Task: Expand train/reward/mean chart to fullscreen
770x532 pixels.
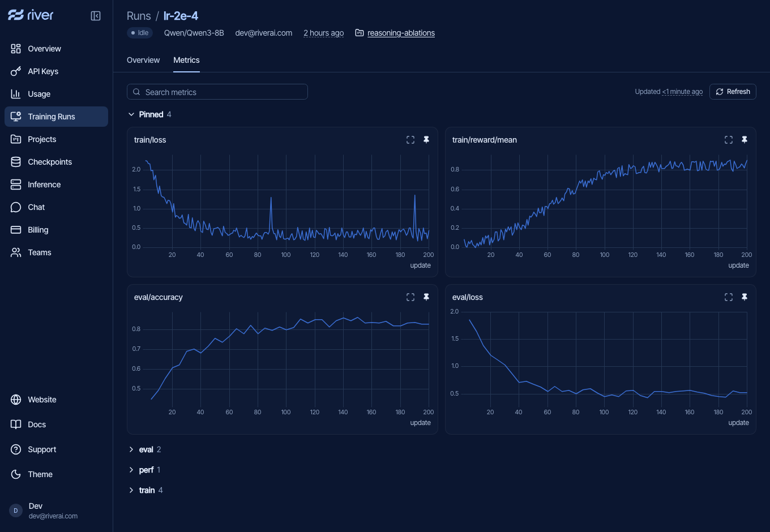Action: click(x=729, y=140)
